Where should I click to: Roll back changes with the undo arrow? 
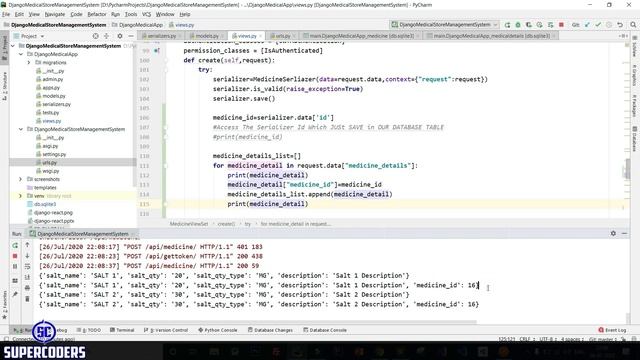(620, 25)
